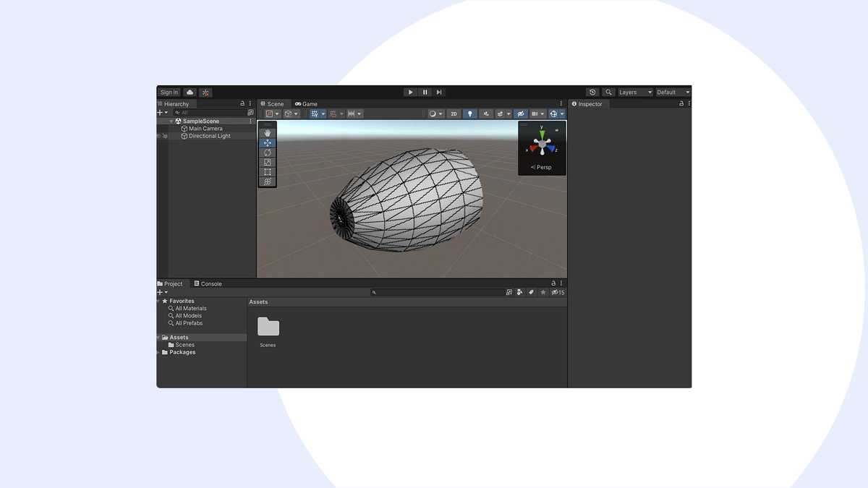Pause the game
The height and width of the screenshot is (488, 868).
pos(425,93)
